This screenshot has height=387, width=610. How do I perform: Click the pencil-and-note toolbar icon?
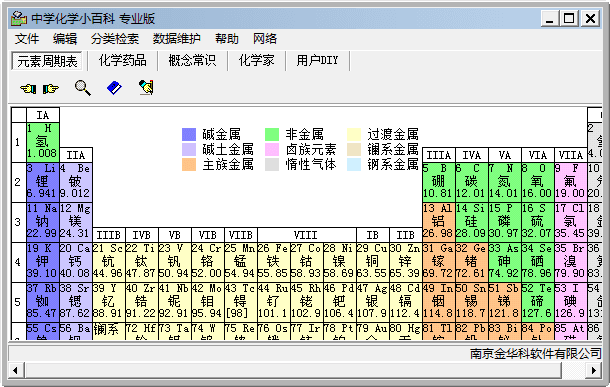(x=146, y=88)
